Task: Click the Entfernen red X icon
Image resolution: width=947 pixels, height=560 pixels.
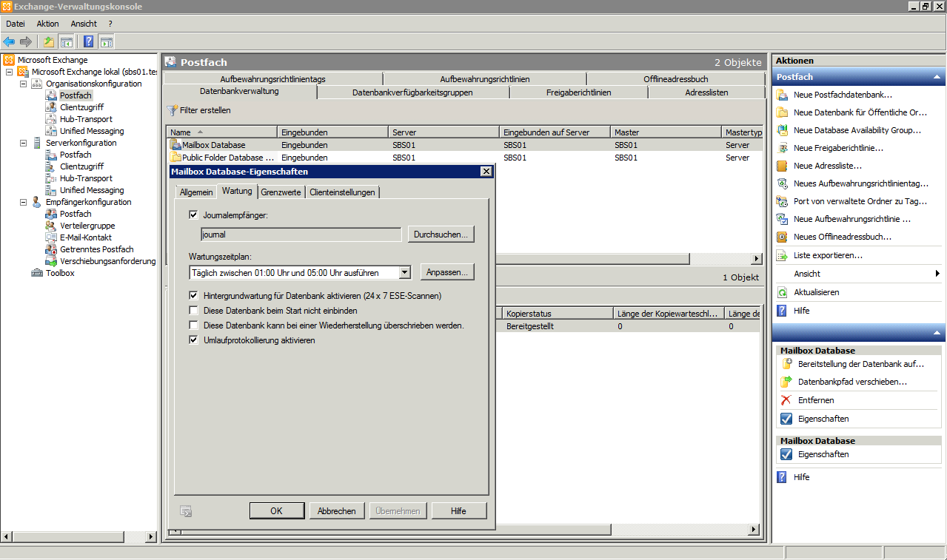Action: 786,400
